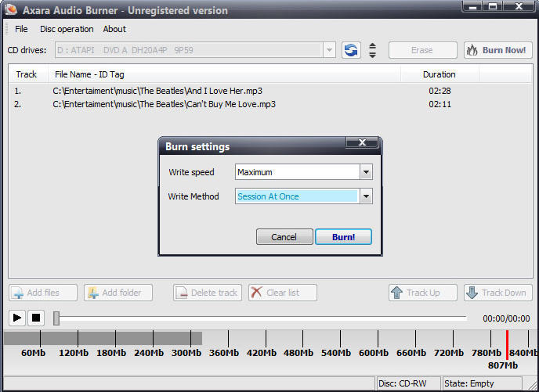The image size is (539, 392).
Task: Open the About menu
Action: [x=114, y=29]
